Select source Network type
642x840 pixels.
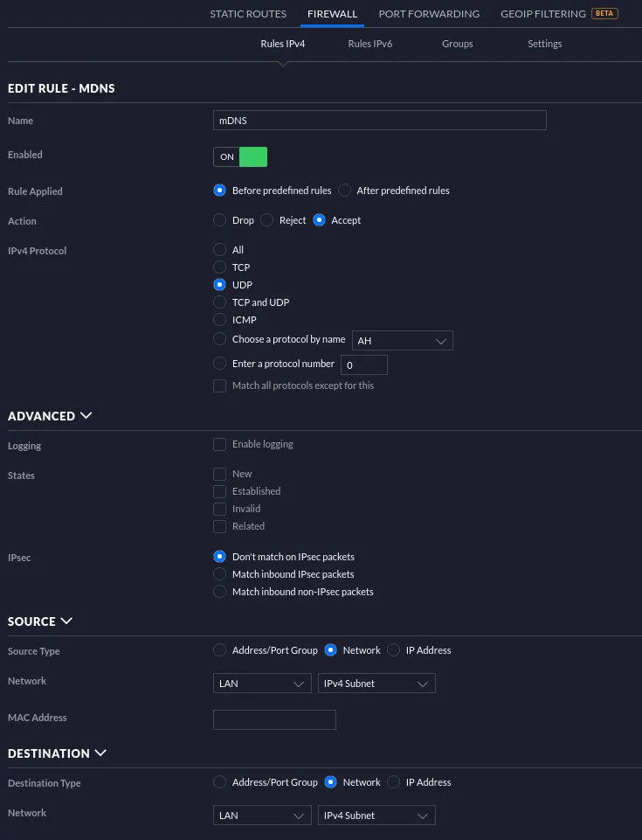tap(330, 650)
